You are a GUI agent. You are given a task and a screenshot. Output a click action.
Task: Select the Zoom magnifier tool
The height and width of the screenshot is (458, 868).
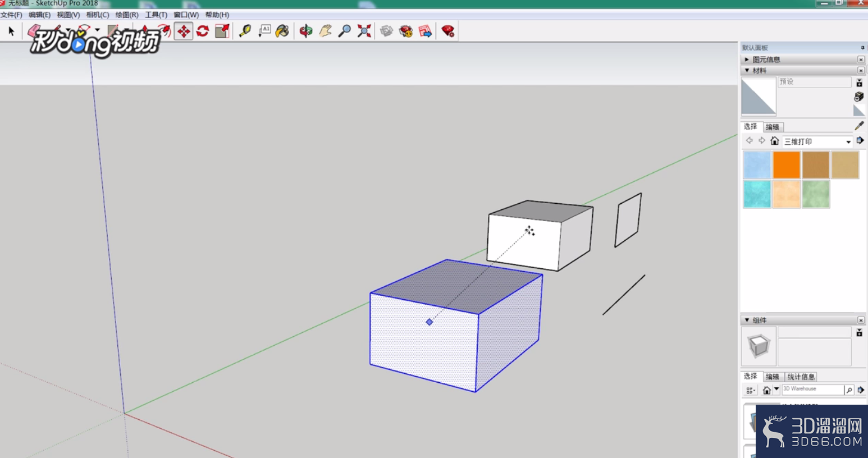(x=345, y=31)
